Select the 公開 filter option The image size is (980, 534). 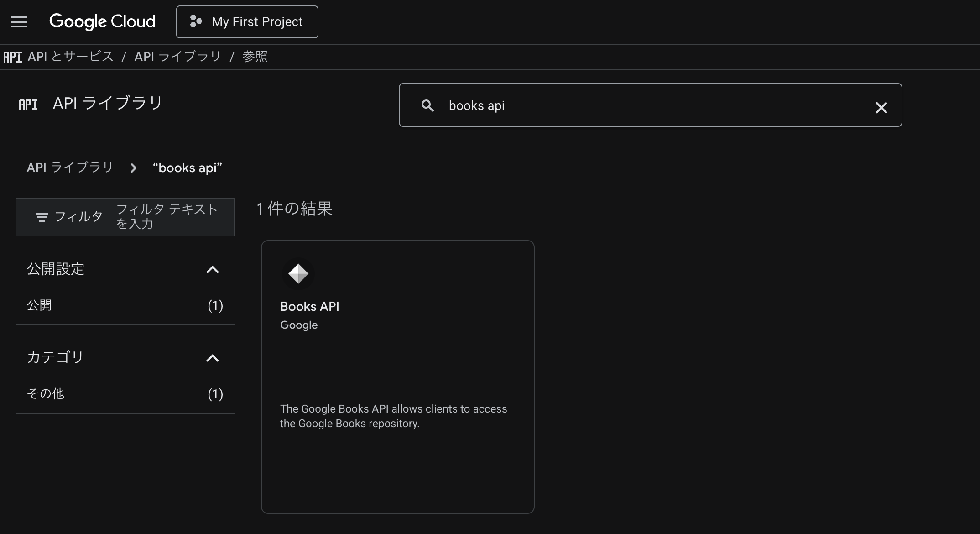pos(125,305)
